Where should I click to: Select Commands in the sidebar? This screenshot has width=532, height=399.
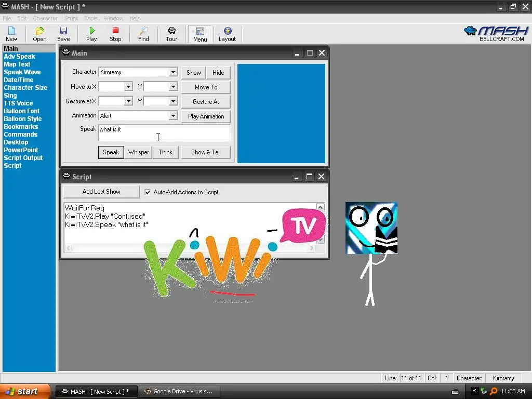(21, 135)
